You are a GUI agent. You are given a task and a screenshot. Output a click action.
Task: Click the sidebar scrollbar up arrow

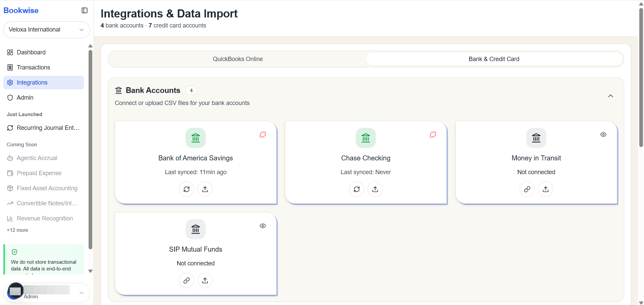pyautogui.click(x=90, y=46)
